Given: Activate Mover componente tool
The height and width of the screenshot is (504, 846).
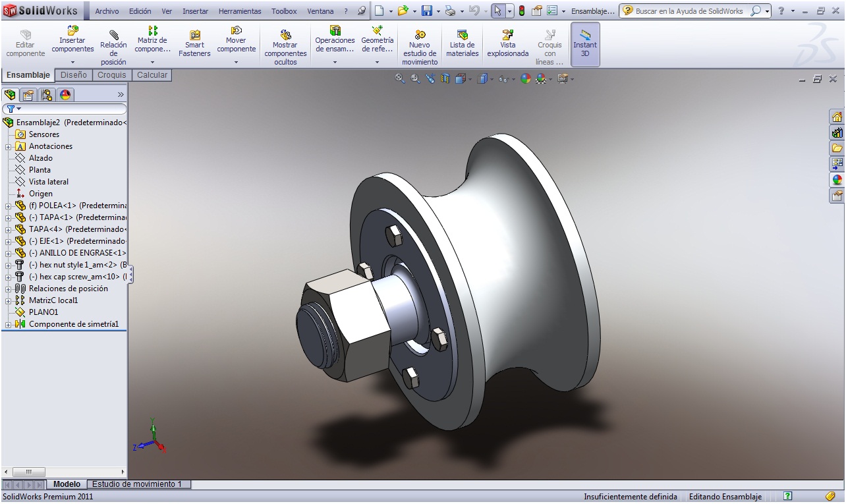Looking at the screenshot, I should pos(236,40).
